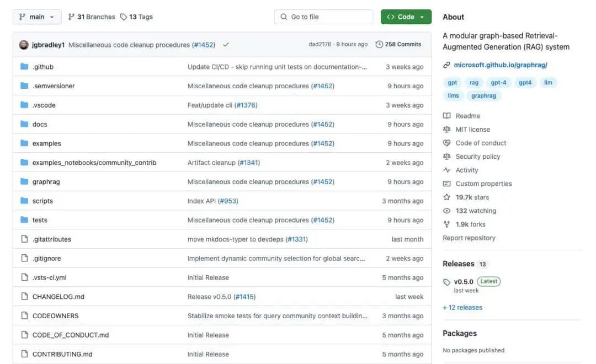Open the graphrag folder
The image size is (596, 364).
46,182
